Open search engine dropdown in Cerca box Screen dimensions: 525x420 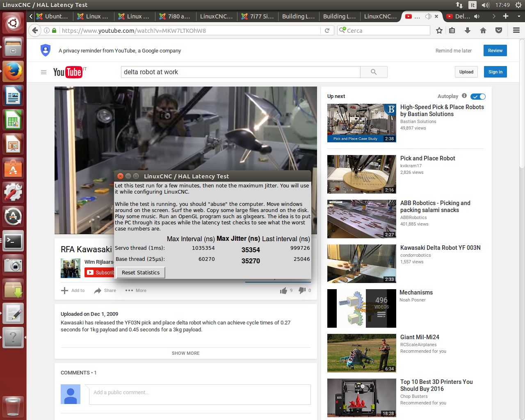(x=342, y=30)
